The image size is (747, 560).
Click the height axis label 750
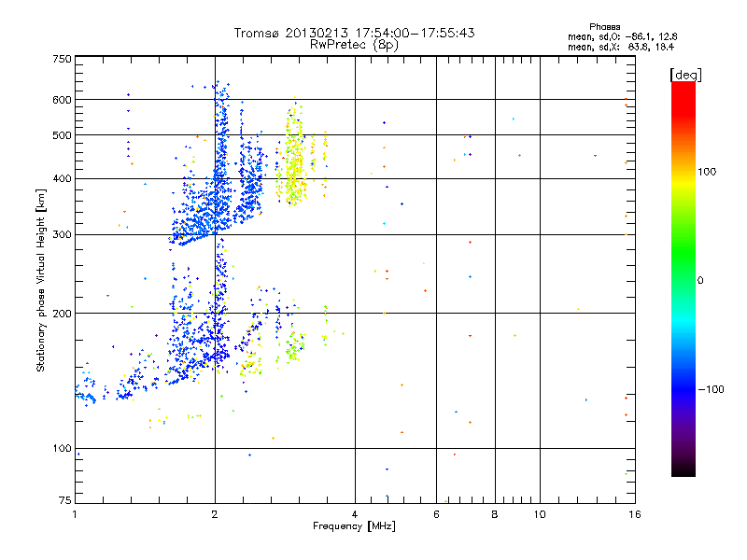click(62, 59)
